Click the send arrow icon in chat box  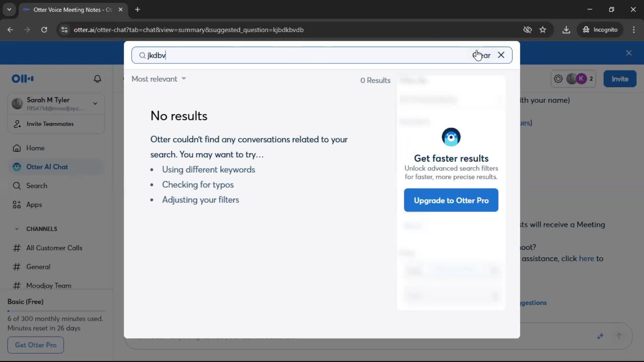point(619,336)
